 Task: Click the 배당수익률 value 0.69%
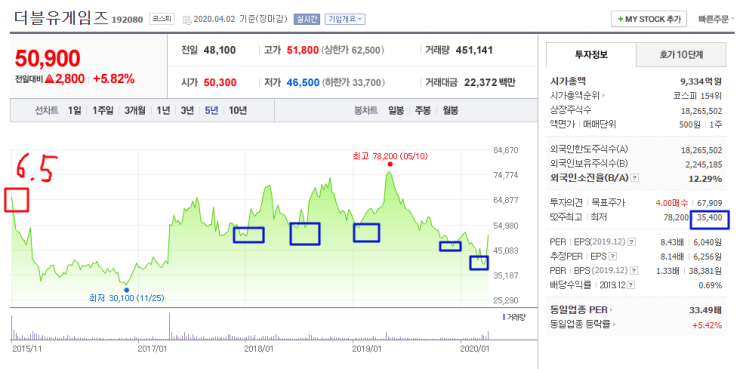(x=710, y=285)
